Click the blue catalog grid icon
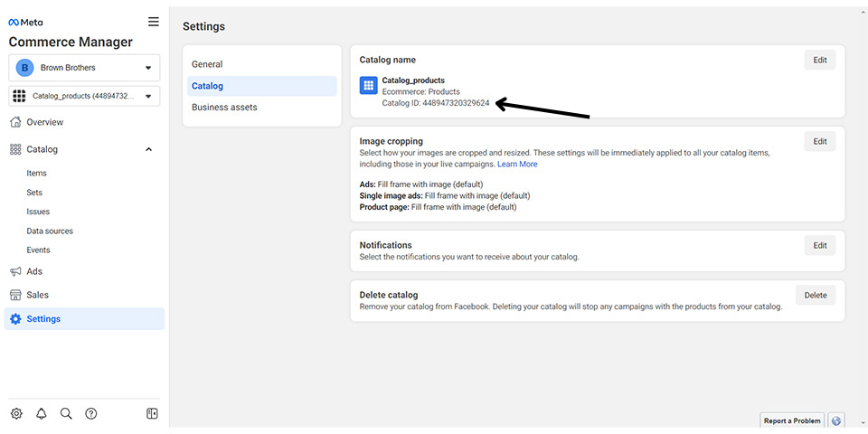 [369, 85]
